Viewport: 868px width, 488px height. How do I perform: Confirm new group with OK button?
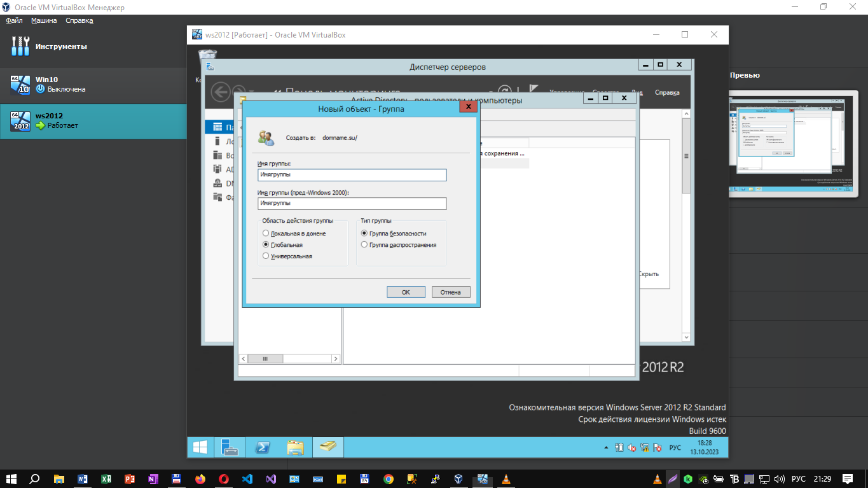[x=406, y=292]
